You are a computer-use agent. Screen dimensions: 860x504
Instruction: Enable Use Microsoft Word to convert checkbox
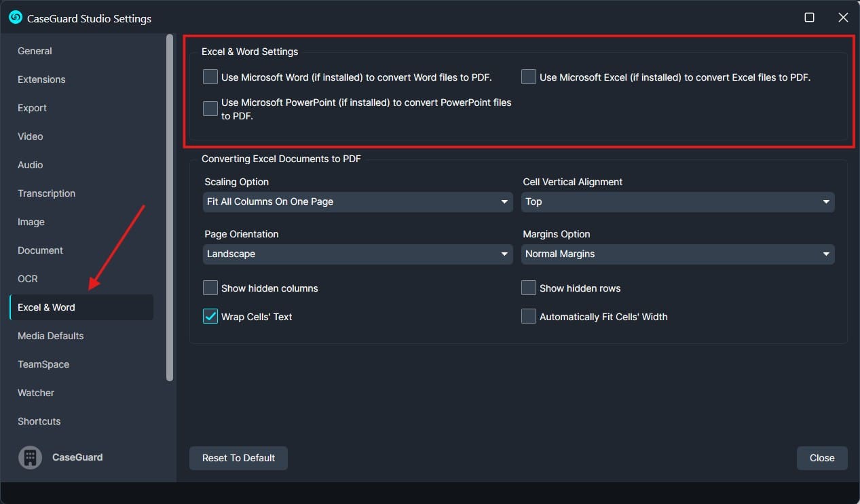[210, 77]
